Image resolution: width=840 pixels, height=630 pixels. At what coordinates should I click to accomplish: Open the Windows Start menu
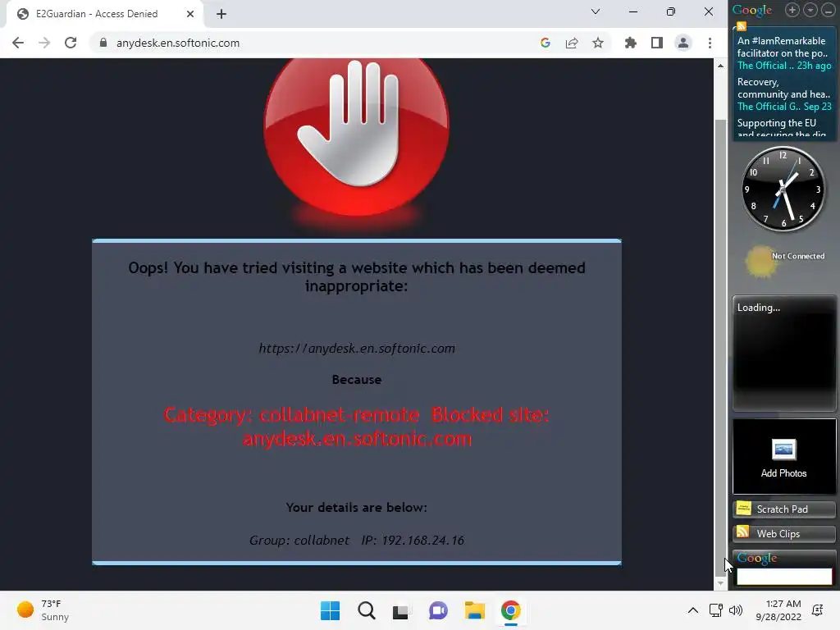[330, 610]
